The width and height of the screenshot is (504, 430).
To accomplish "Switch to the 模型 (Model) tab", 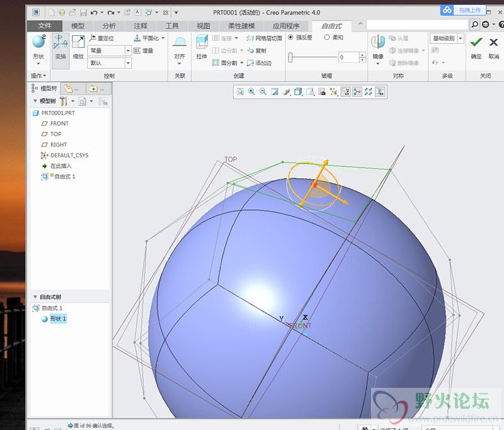I will pyautogui.click(x=77, y=26).
